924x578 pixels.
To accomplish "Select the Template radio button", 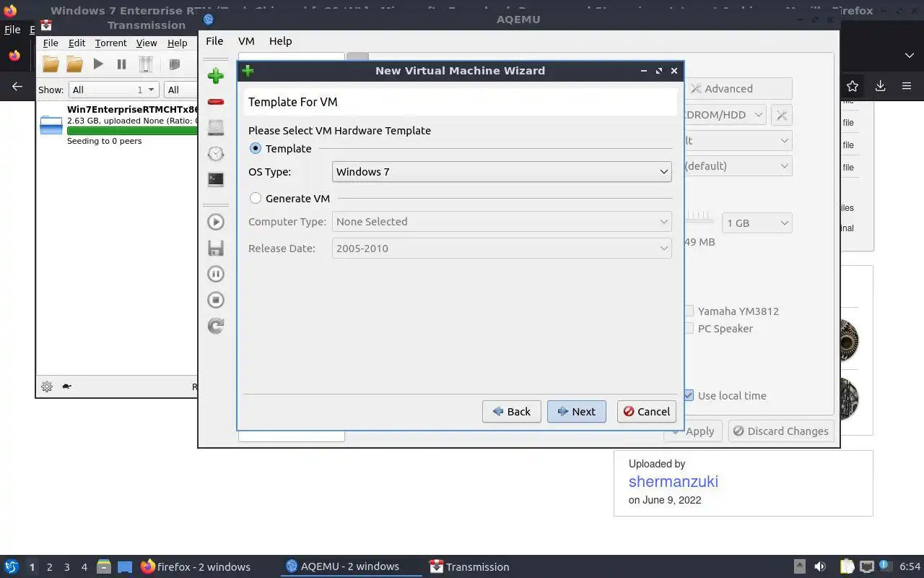I will pos(256,148).
